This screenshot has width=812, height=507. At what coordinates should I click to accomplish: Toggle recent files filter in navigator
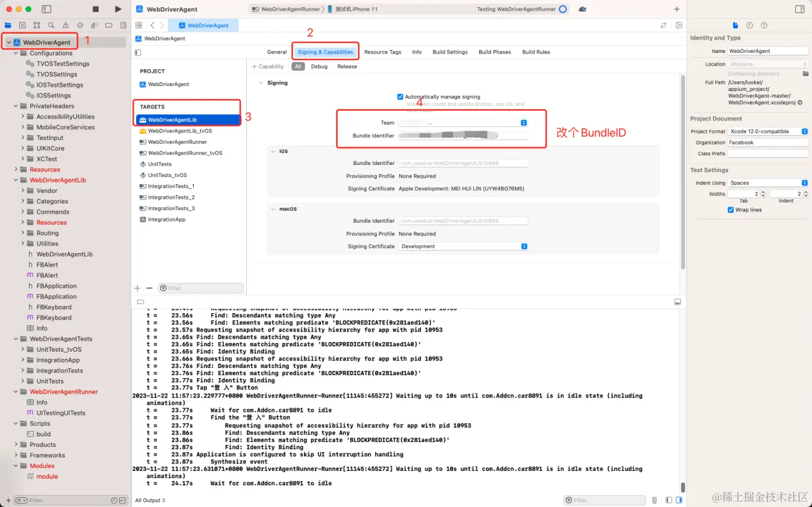coord(114,500)
